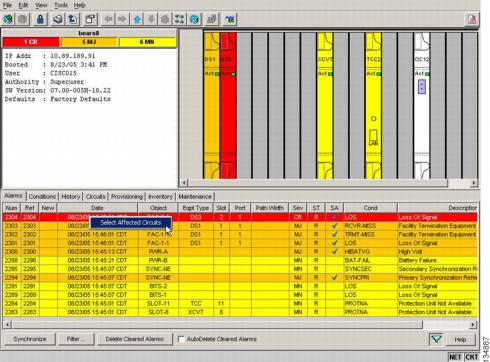
Task: Click alarm table horizontal scrollbar left arrow
Action: pyautogui.click(x=8, y=324)
